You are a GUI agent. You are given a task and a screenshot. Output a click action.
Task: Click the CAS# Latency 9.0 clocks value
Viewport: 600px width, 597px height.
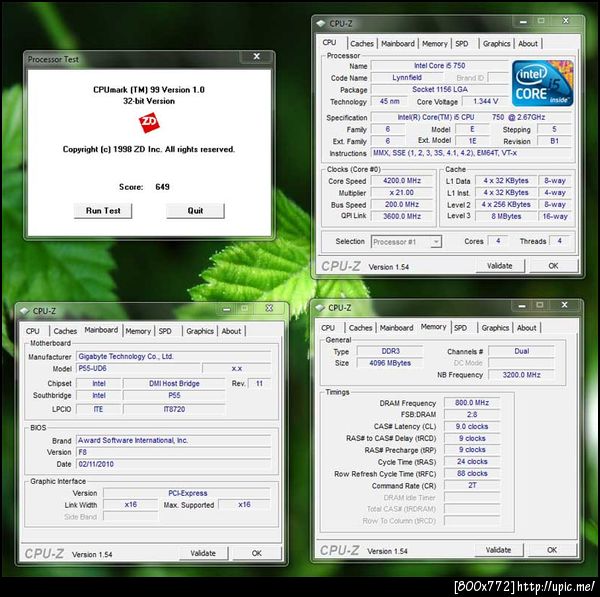point(472,426)
